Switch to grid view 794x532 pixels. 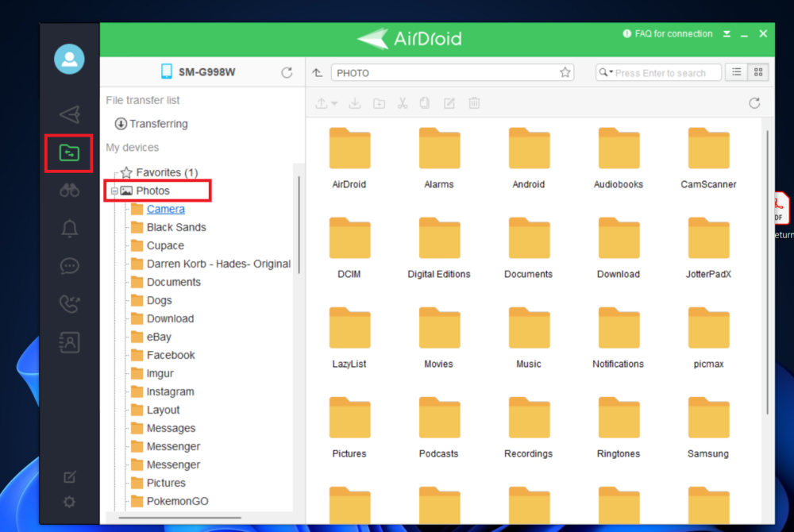pos(758,72)
